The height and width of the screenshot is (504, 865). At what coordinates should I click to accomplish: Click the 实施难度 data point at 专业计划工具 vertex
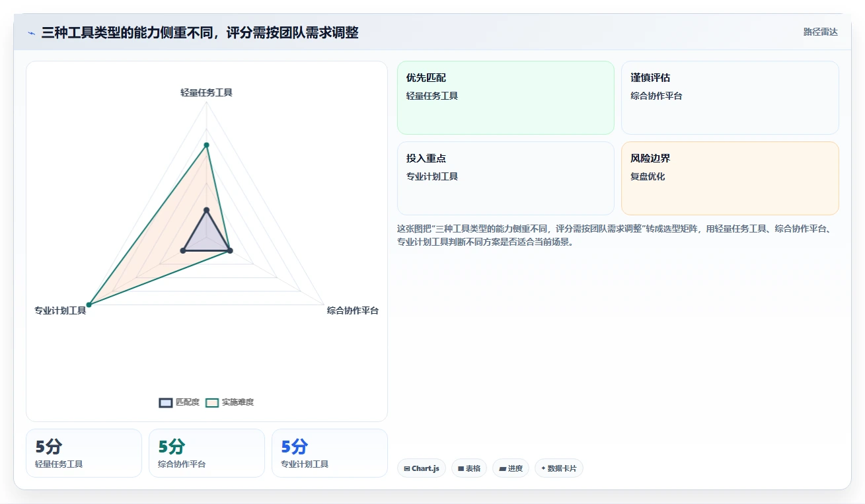89,305
